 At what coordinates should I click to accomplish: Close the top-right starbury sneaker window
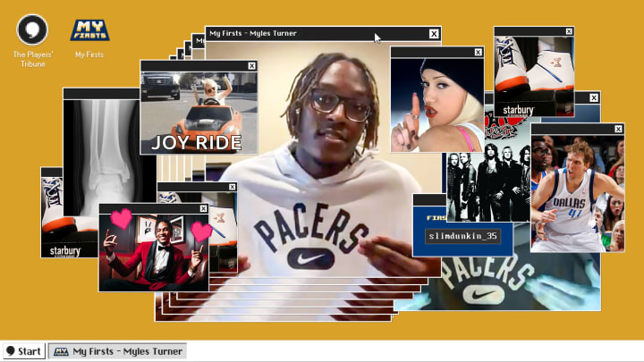[569, 31]
